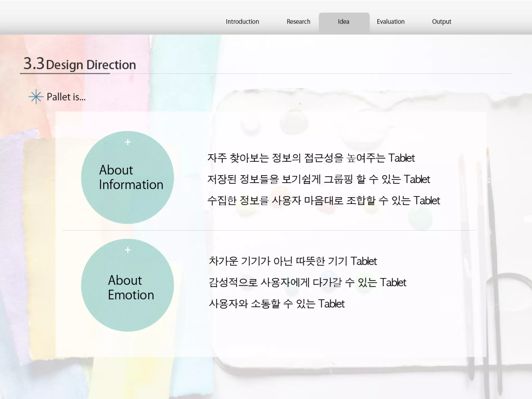
Task: Select the highlighted Idea tab
Action: click(x=343, y=22)
